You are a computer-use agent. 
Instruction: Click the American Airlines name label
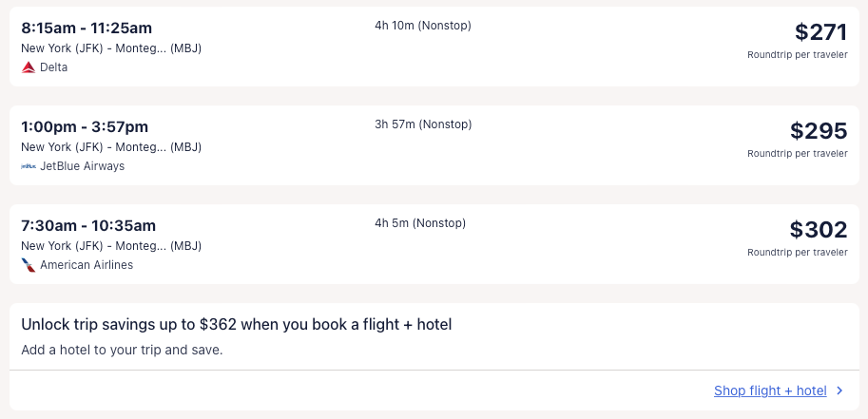coord(87,265)
